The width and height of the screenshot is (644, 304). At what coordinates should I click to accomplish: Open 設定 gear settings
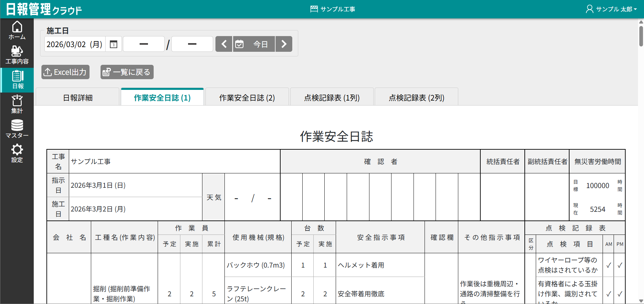[x=17, y=153]
